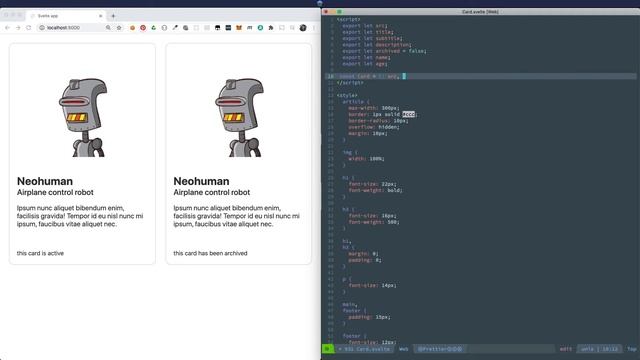Click the highlighted #ccc color value in editor
The height and width of the screenshot is (360, 640).
[409, 114]
